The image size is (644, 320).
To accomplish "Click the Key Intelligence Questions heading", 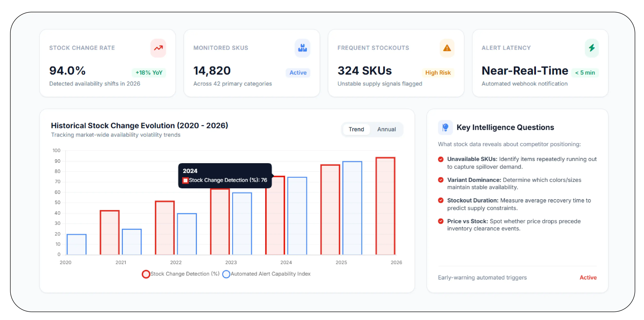I will pos(505,127).
